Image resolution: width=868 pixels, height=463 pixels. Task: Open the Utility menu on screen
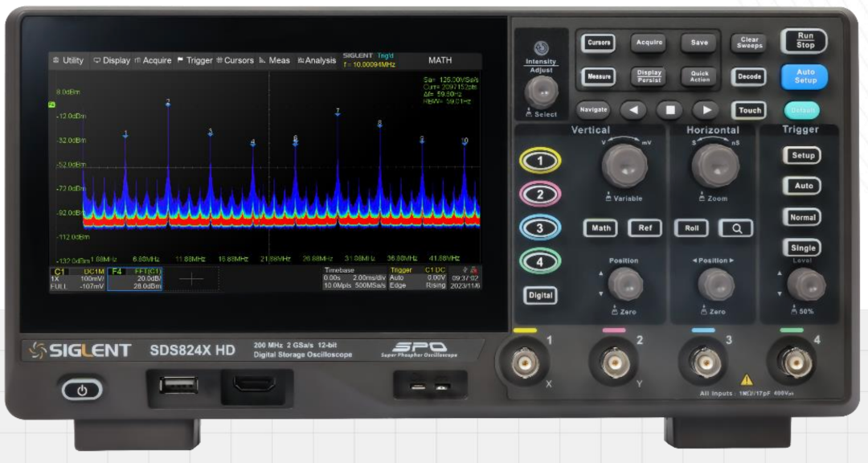pos(68,60)
